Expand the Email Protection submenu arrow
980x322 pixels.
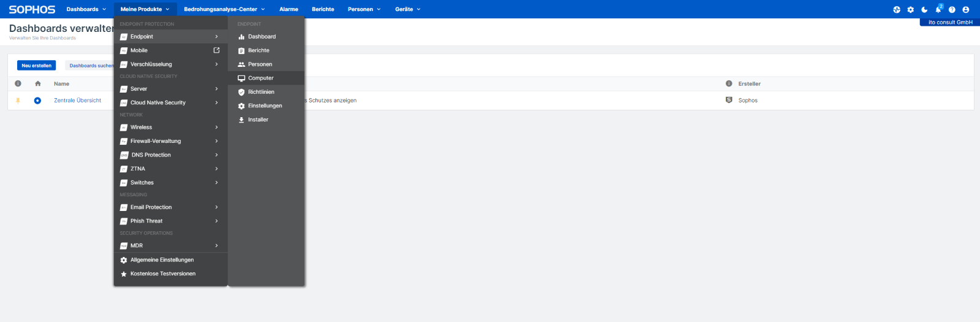pyautogui.click(x=216, y=207)
